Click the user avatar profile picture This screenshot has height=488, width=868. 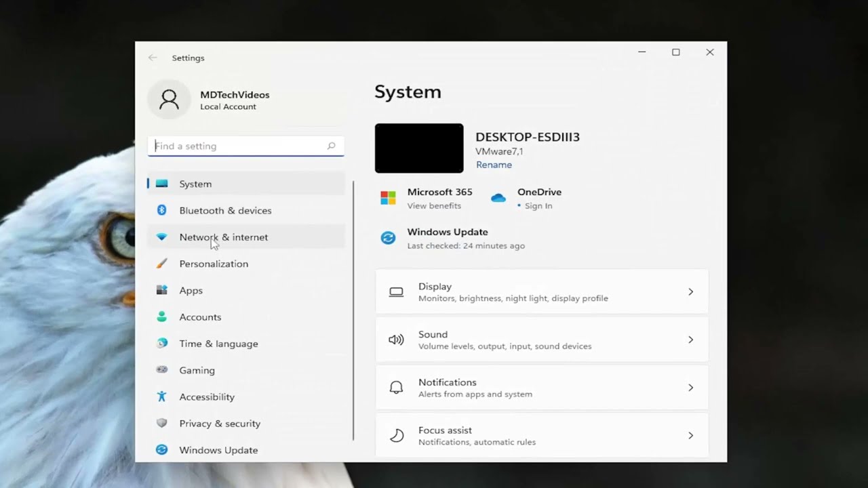coord(169,100)
